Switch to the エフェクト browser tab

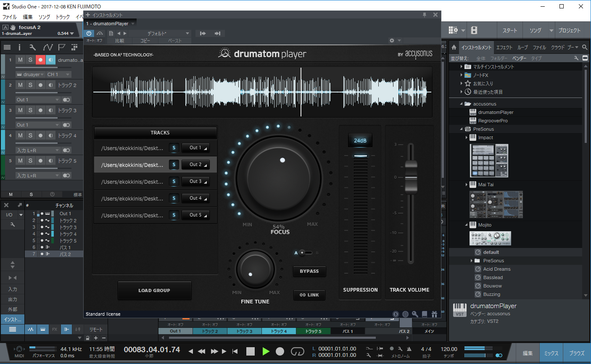coord(504,47)
